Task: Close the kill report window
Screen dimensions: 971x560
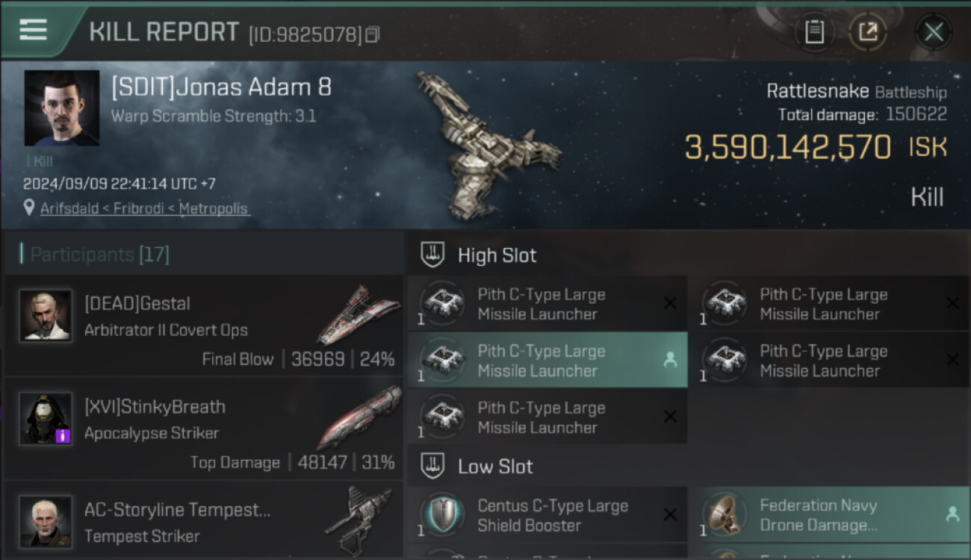Action: pyautogui.click(x=934, y=32)
